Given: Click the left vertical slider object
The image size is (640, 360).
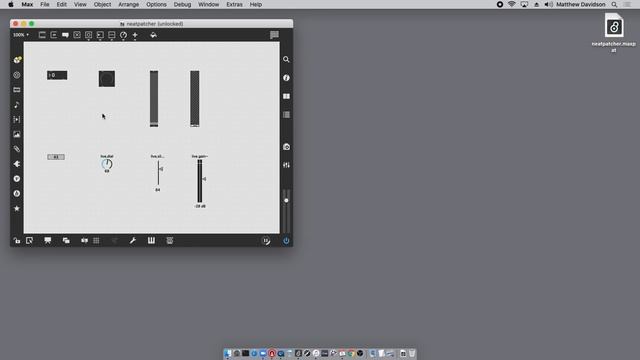Looking at the screenshot, I should point(154,99).
